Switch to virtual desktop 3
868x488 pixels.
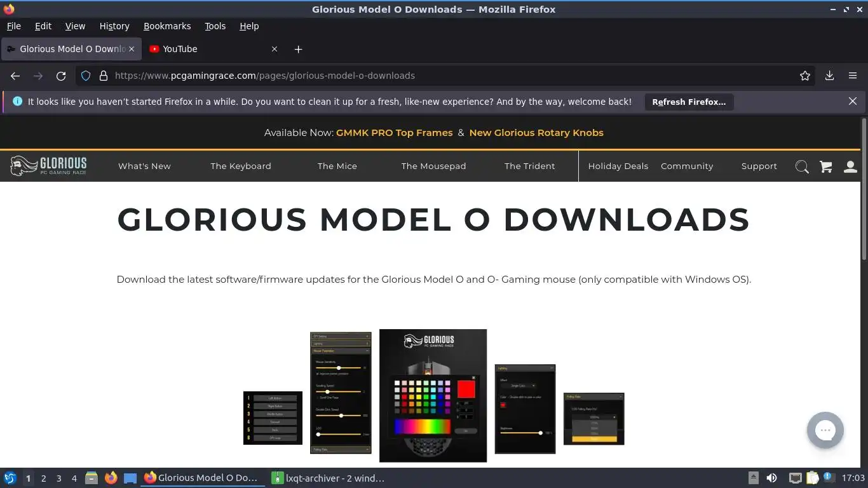[x=58, y=478]
